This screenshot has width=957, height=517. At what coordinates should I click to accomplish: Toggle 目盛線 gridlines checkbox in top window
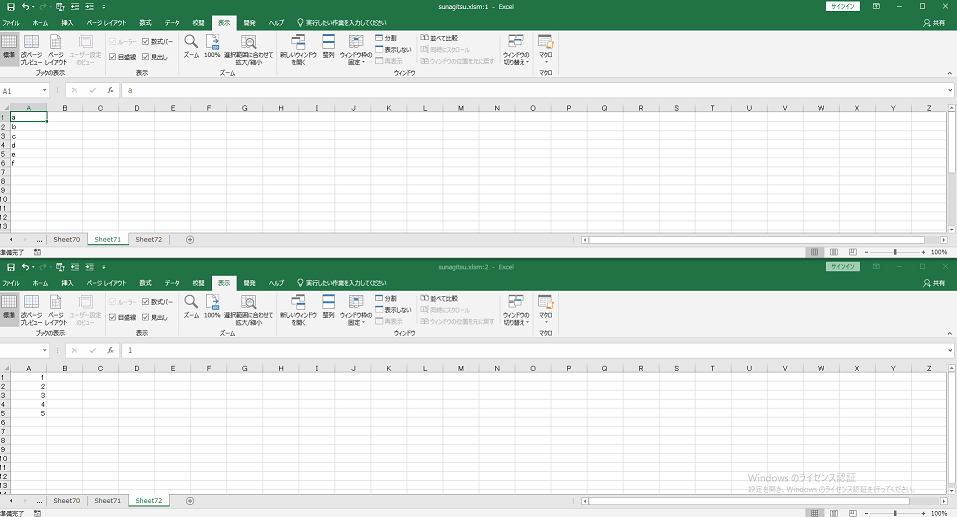coord(112,57)
